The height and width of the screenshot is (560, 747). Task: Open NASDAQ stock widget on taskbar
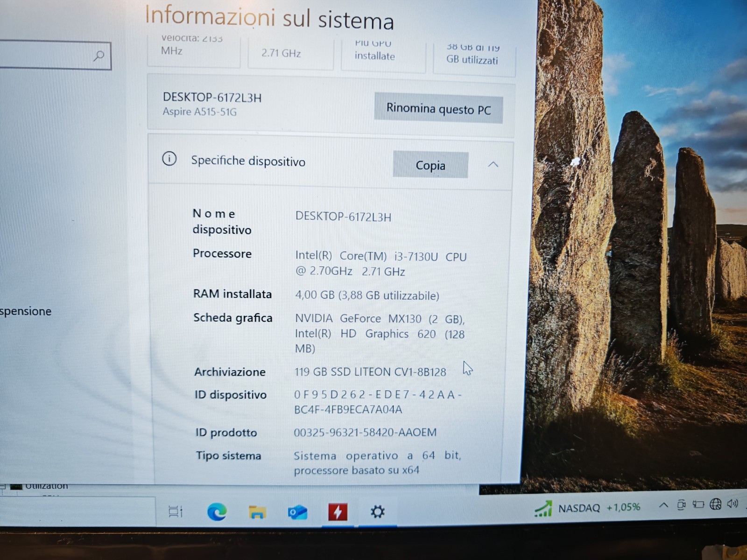coord(587,508)
